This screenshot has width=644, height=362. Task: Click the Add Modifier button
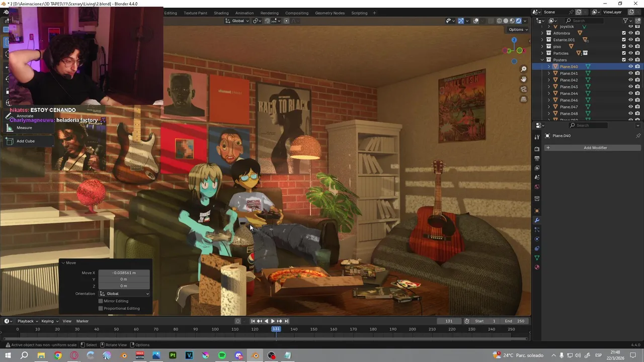(x=592, y=148)
